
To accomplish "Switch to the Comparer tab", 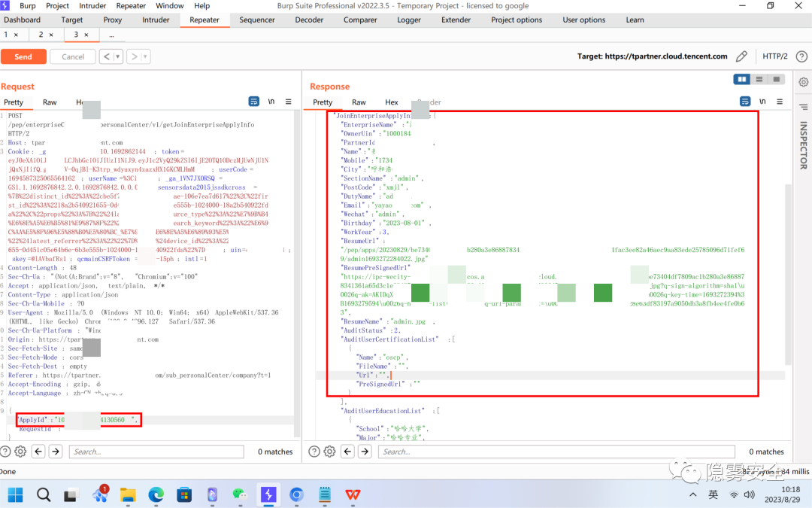I will [360, 20].
